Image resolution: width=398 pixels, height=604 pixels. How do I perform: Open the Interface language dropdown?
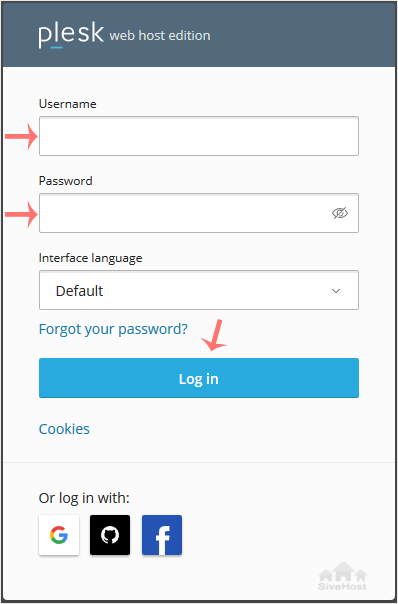point(199,290)
